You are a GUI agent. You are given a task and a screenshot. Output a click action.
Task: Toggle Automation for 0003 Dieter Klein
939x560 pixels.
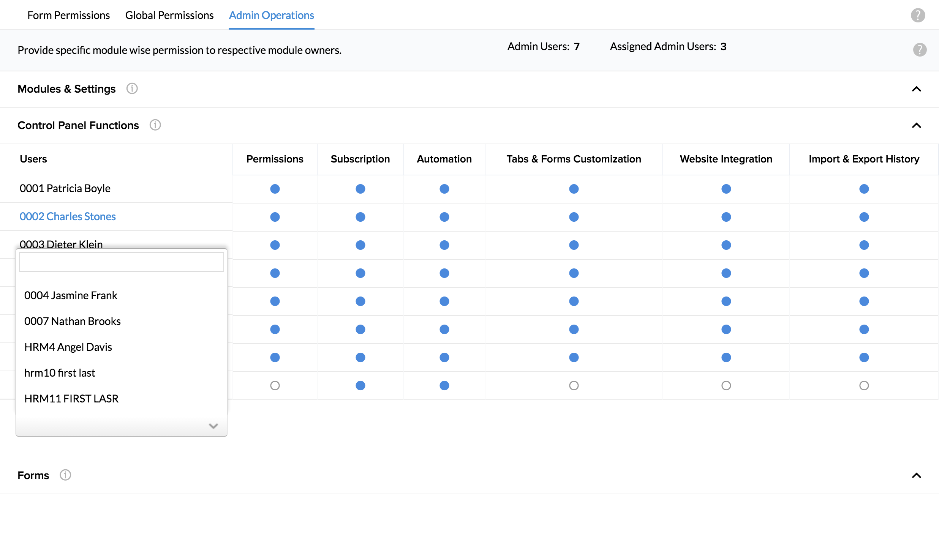[x=444, y=245]
